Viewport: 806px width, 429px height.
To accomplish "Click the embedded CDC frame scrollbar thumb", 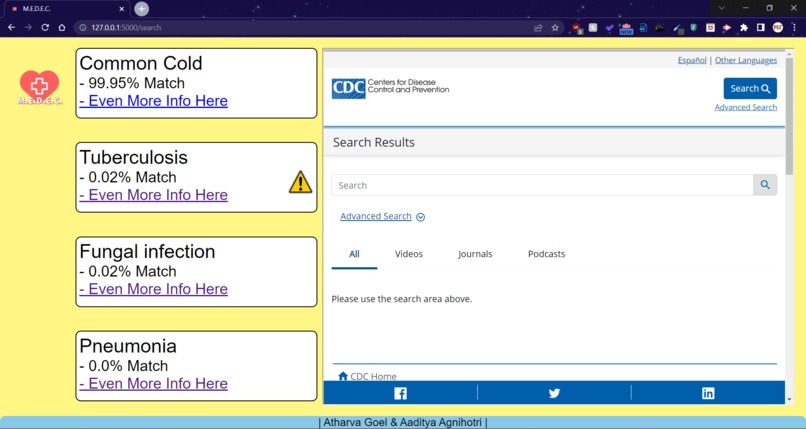I will (x=789, y=116).
